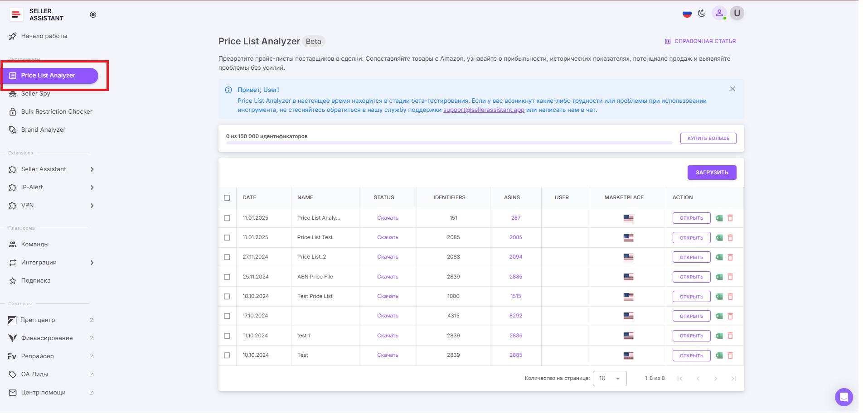Click the identifiers usage progress bar
The height and width of the screenshot is (413, 868).
[x=448, y=142]
